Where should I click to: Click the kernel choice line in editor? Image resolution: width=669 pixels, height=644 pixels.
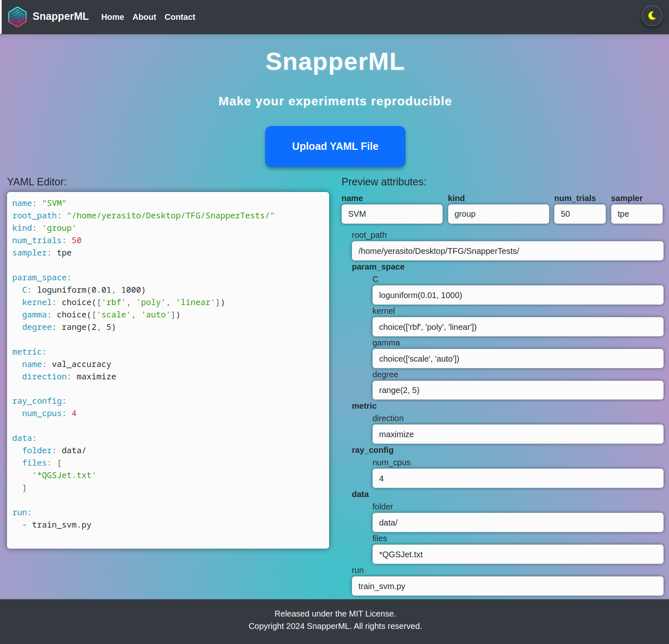(x=123, y=302)
